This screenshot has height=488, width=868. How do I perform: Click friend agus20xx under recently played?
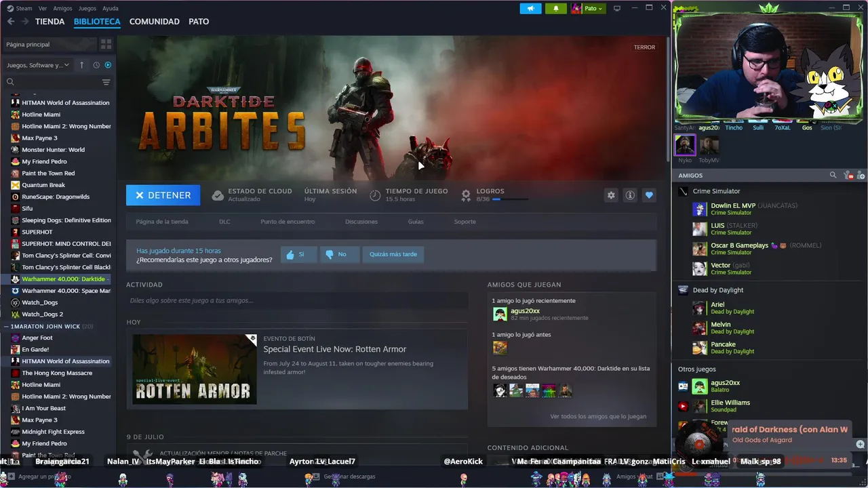click(x=525, y=311)
